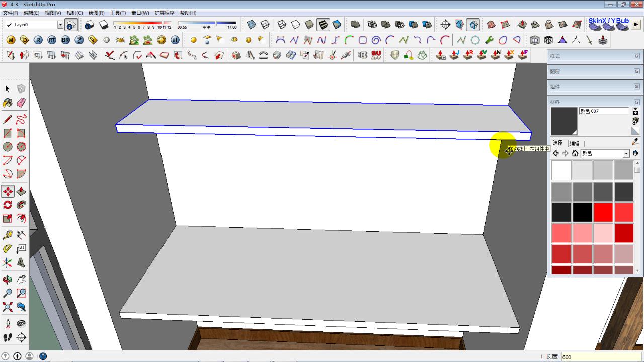
Task: Click the material name field 颜色 007
Action: pos(604,111)
